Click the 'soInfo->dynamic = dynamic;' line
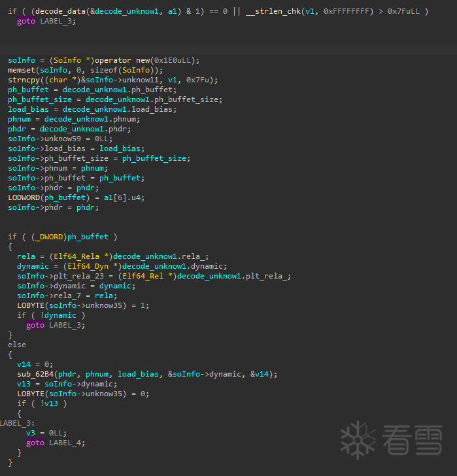 [x=76, y=286]
